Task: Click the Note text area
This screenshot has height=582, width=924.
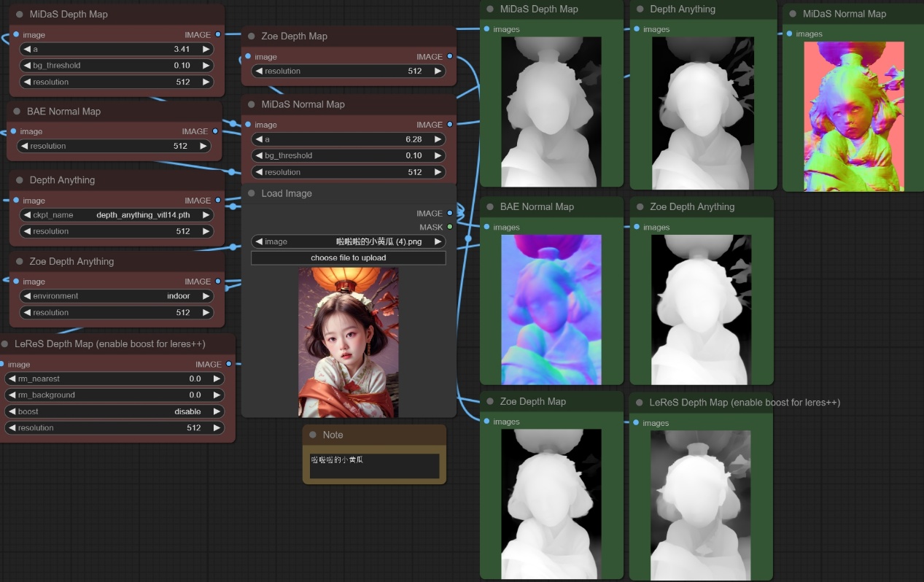Action: [x=374, y=465]
